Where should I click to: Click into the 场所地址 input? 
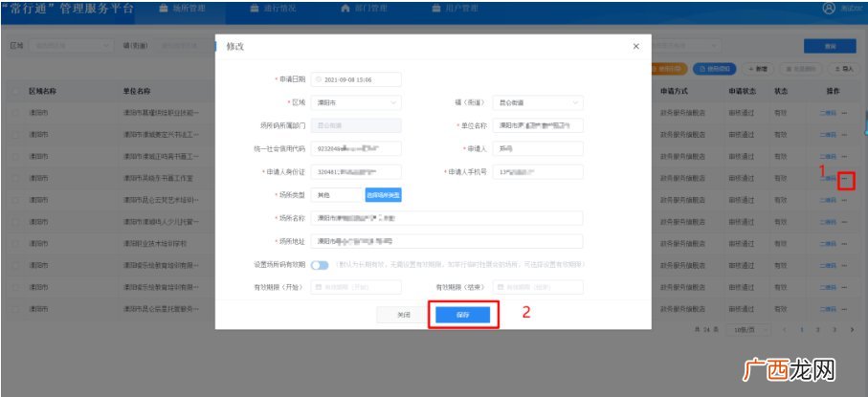tap(447, 241)
